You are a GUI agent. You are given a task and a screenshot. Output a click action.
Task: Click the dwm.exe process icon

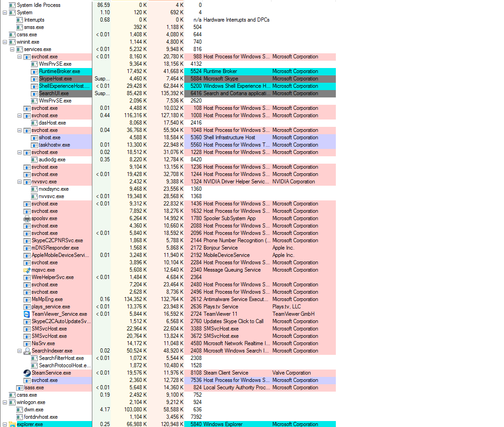point(20,410)
